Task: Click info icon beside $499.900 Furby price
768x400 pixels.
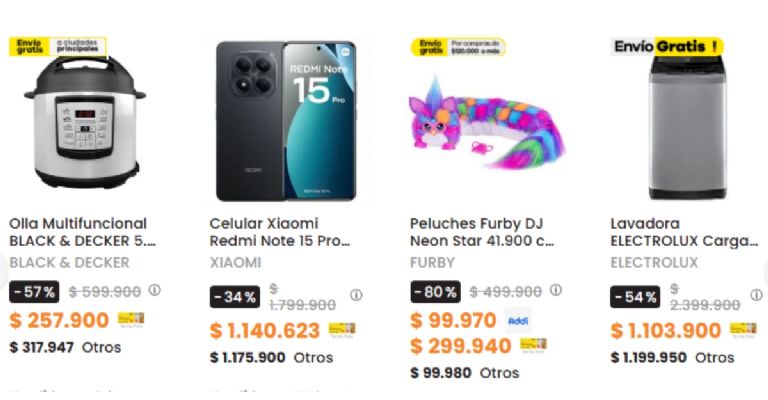Action: 556,291
